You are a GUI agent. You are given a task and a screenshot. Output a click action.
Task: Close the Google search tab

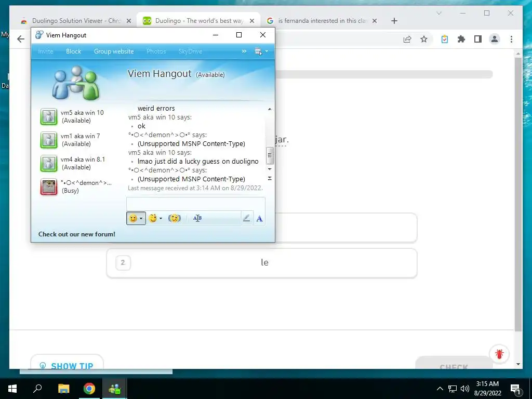tap(375, 21)
